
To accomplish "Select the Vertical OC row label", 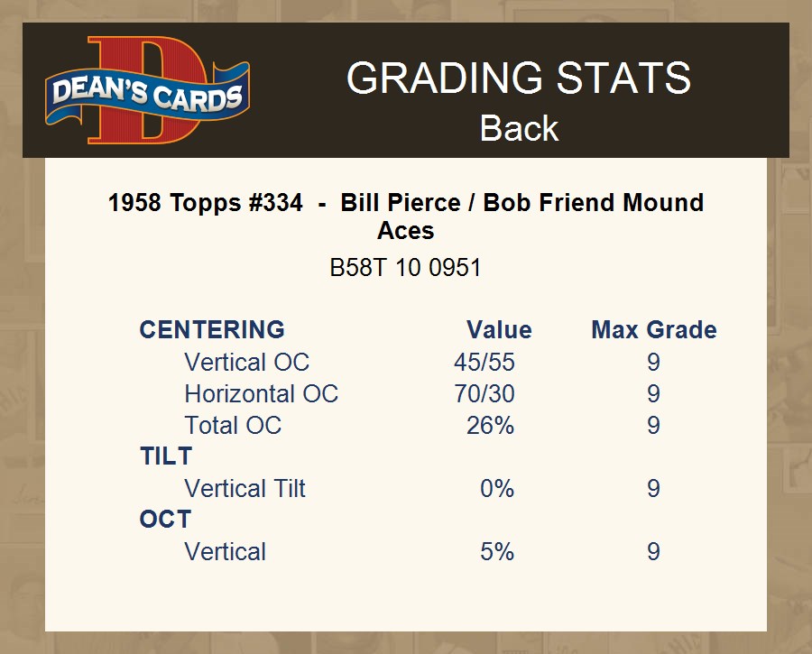I will (246, 363).
